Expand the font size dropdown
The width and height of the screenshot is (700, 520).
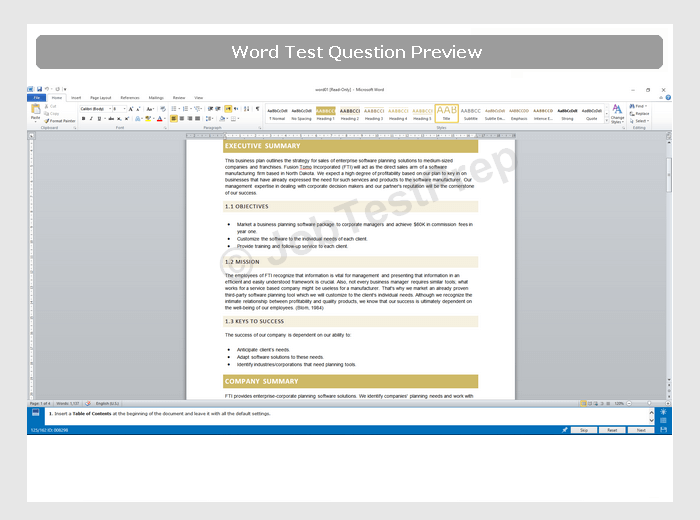(127, 108)
